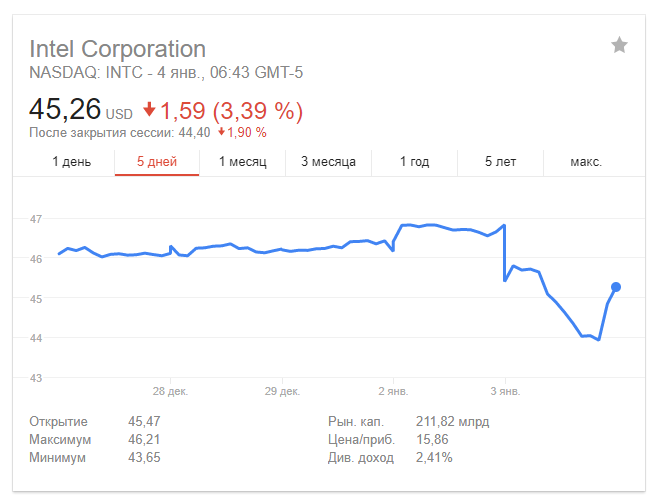This screenshot has width=652, height=497.
Task: Click the Рын. кап. value 211,82 млрд
Action: coord(452,422)
